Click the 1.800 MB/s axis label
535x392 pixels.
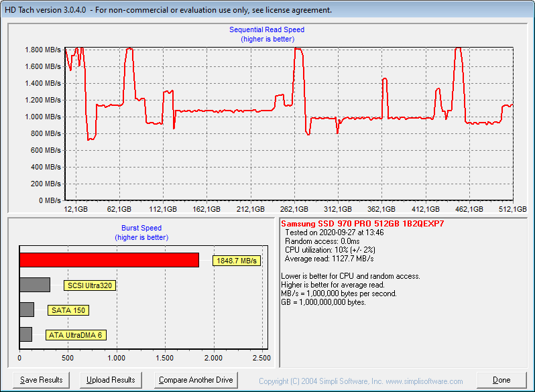click(43, 50)
